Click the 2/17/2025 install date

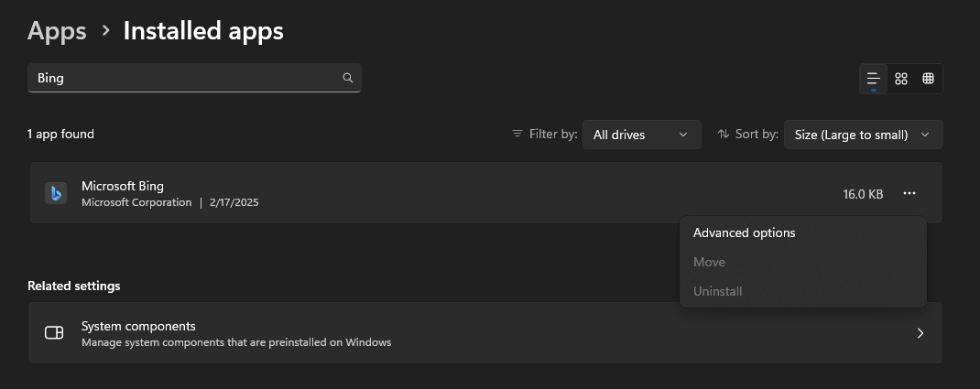[x=234, y=202]
